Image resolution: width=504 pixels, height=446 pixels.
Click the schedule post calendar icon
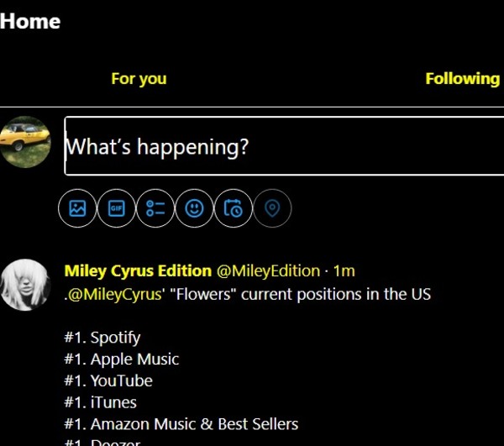[234, 209]
